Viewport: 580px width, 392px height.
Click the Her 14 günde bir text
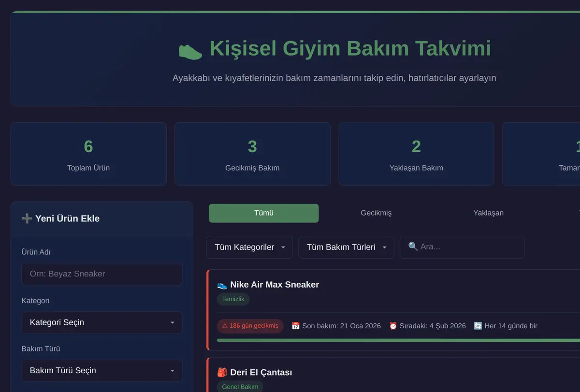tap(511, 326)
